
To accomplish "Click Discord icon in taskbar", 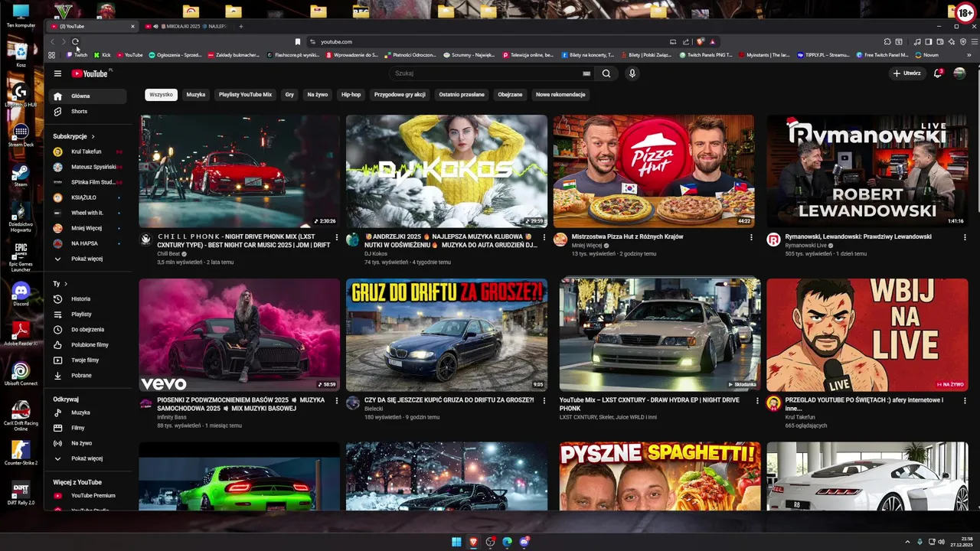I will (524, 542).
